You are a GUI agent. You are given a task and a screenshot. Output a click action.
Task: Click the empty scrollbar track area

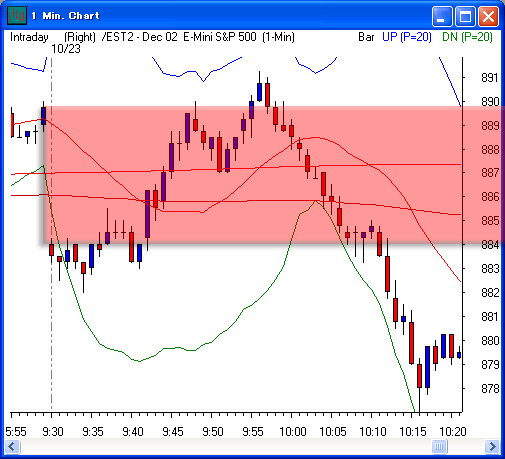pyautogui.click(x=226, y=446)
